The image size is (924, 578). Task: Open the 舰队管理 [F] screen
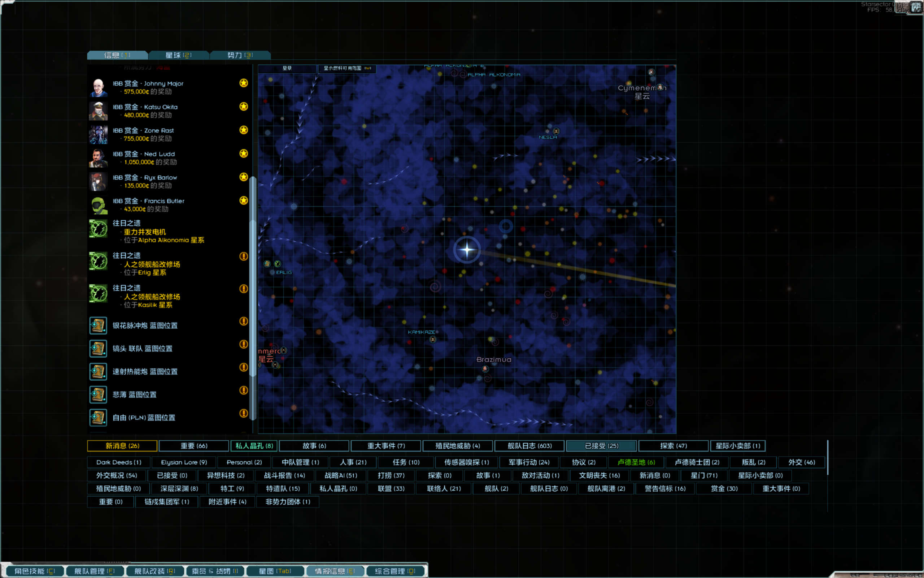[94, 571]
